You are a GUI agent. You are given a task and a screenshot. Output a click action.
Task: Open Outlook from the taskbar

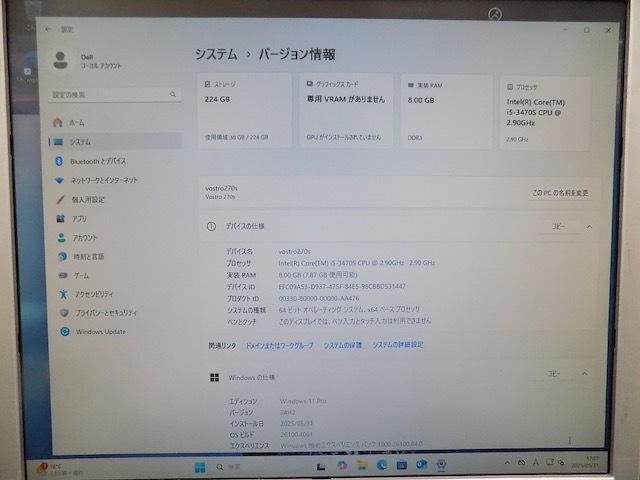421,464
